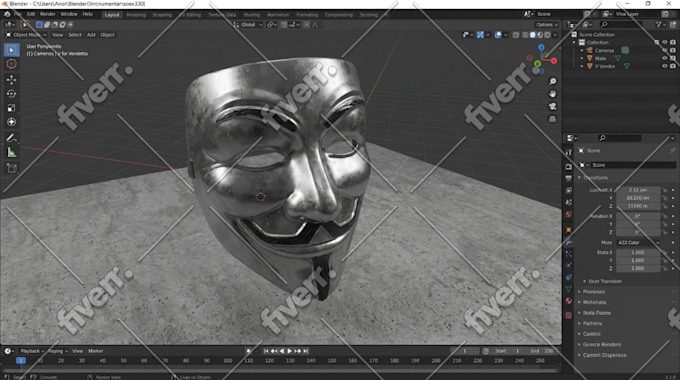The height and width of the screenshot is (380, 680).
Task: Hide Collection with its eye icon
Action: point(664,43)
